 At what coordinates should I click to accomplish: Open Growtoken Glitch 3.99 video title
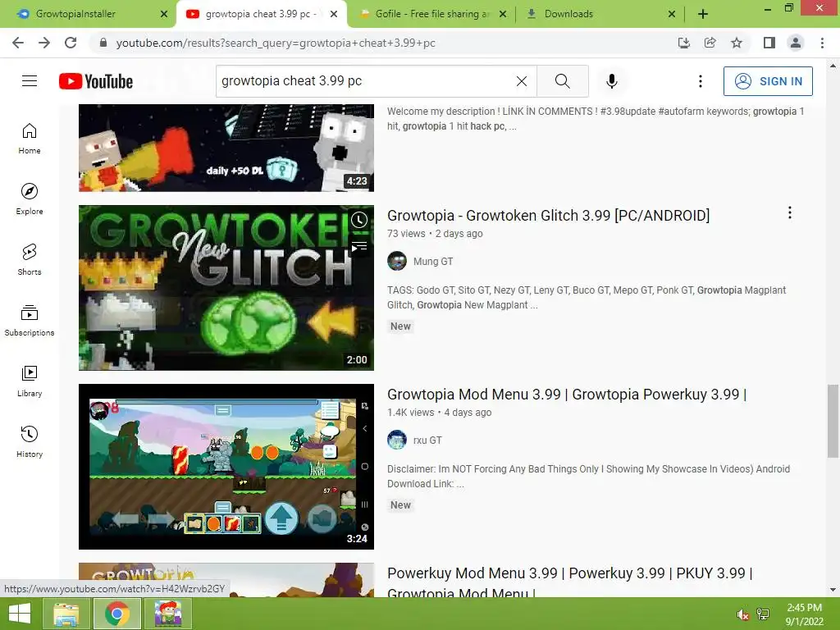coord(549,216)
